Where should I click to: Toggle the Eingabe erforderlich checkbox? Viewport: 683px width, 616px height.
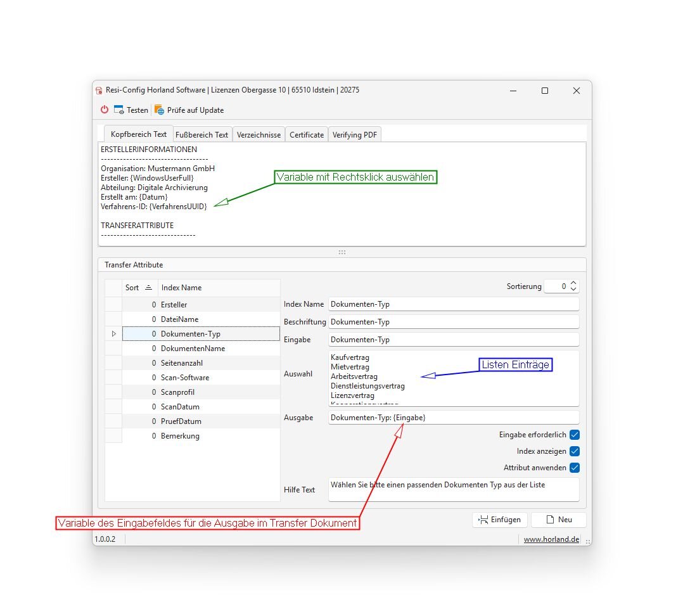click(x=574, y=435)
